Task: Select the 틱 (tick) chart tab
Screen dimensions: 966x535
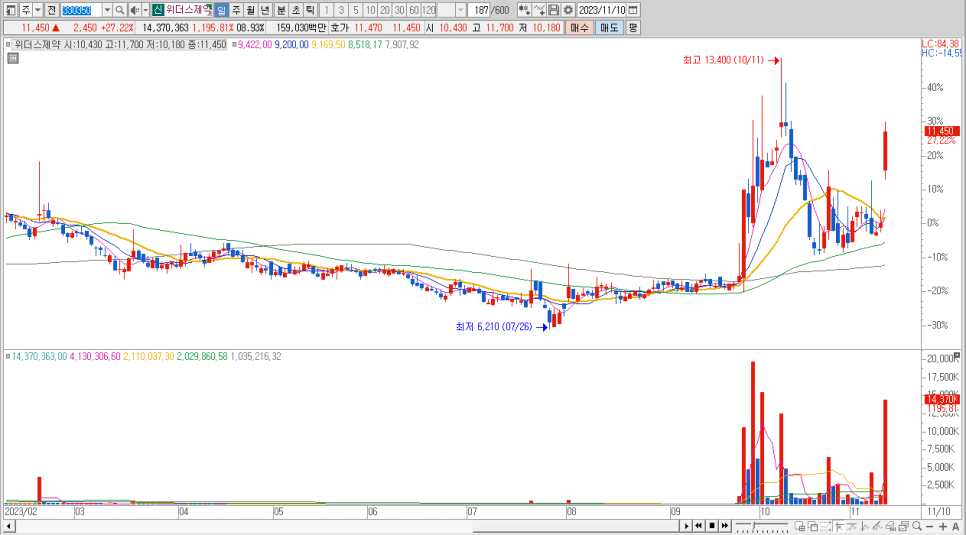Action: 310,10
